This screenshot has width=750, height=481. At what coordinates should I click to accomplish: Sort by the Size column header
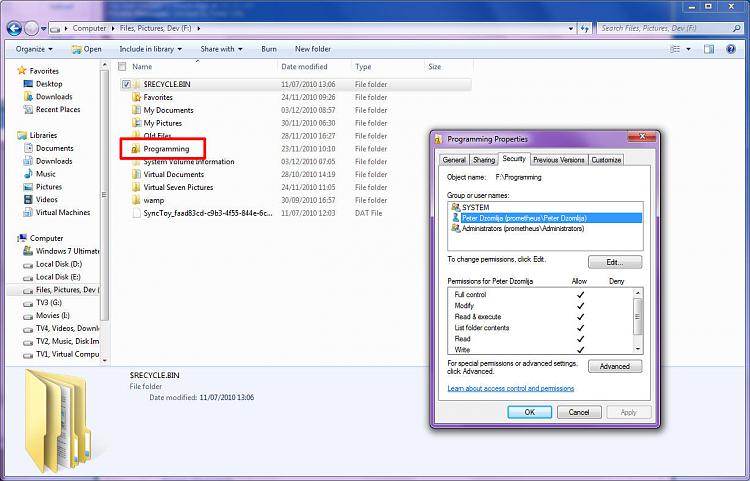[x=434, y=66]
